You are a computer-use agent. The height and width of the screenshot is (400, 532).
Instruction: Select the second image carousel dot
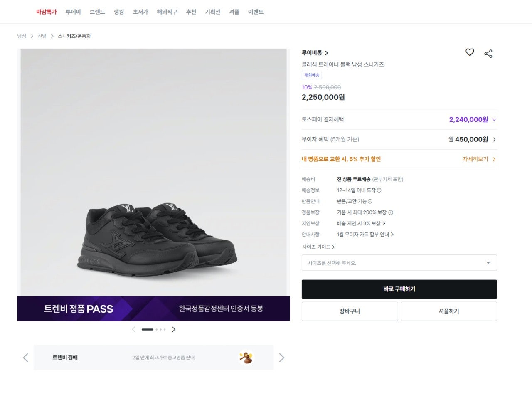156,329
